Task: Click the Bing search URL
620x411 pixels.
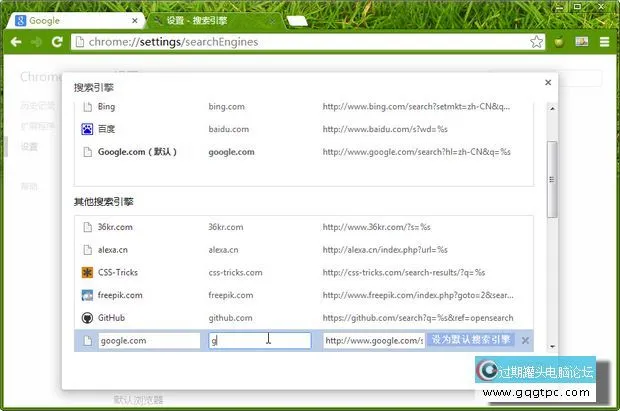Action: click(416, 106)
